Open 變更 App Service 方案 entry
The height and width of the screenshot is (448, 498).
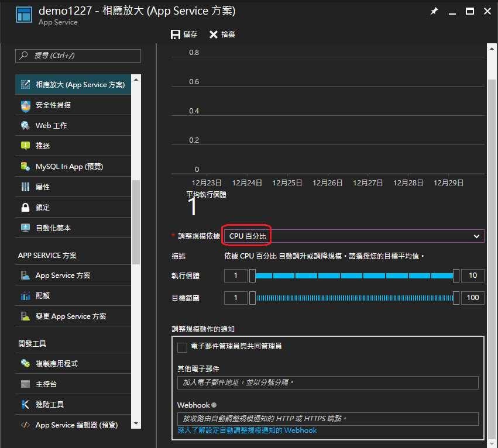click(x=73, y=316)
